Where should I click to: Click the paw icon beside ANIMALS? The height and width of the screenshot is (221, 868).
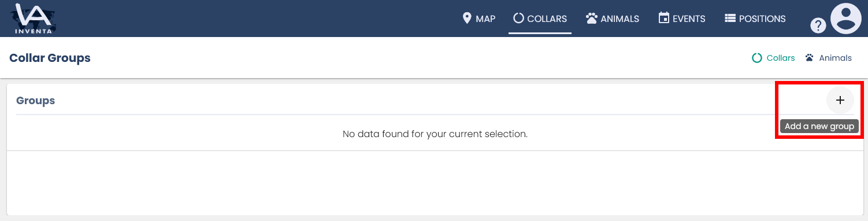(x=591, y=19)
